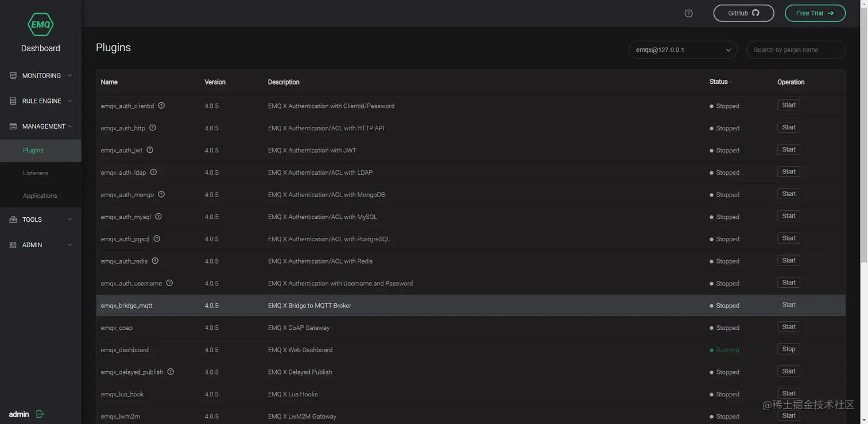Click the emqx_coap plugin name
The height and width of the screenshot is (424, 868).
117,327
